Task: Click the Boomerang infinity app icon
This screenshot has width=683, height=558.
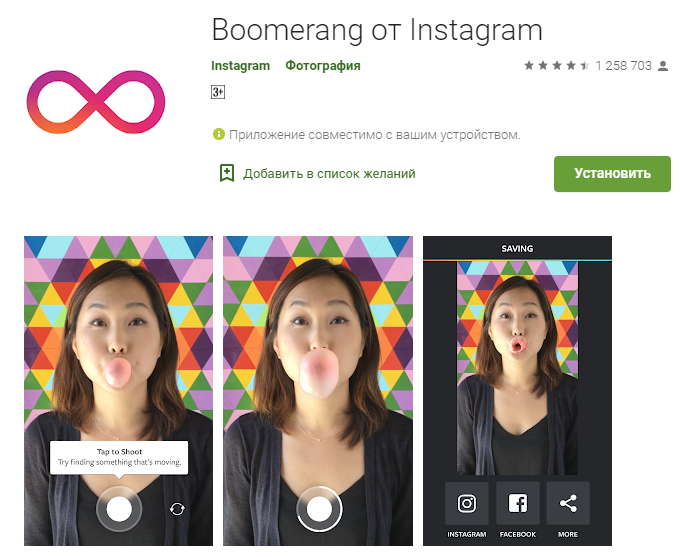Action: click(96, 102)
